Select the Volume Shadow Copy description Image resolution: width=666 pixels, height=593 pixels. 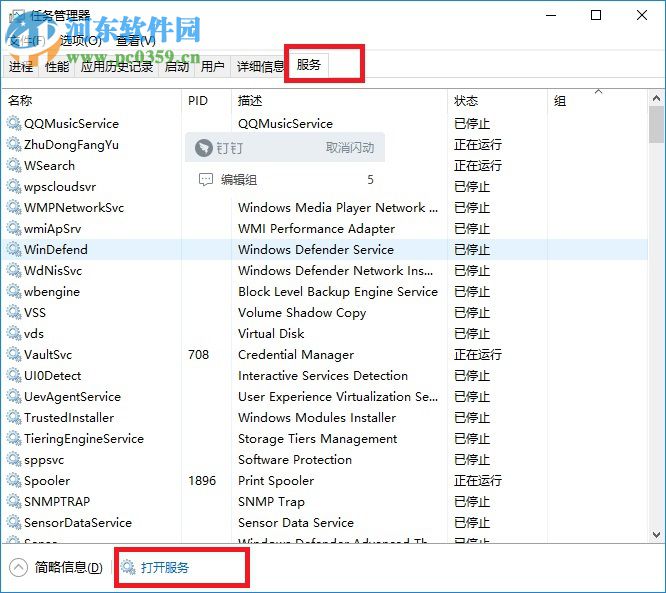coord(302,313)
